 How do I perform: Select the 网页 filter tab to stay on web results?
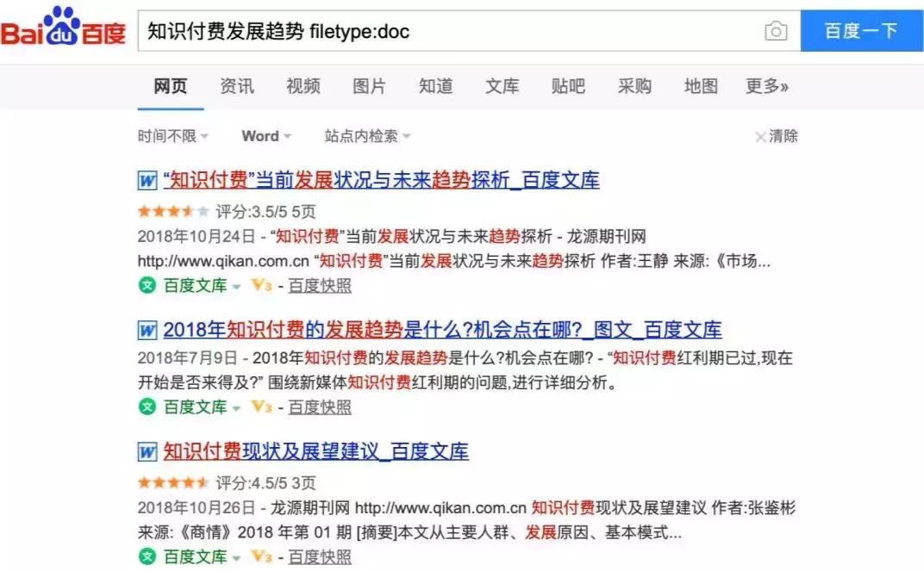pyautogui.click(x=170, y=85)
